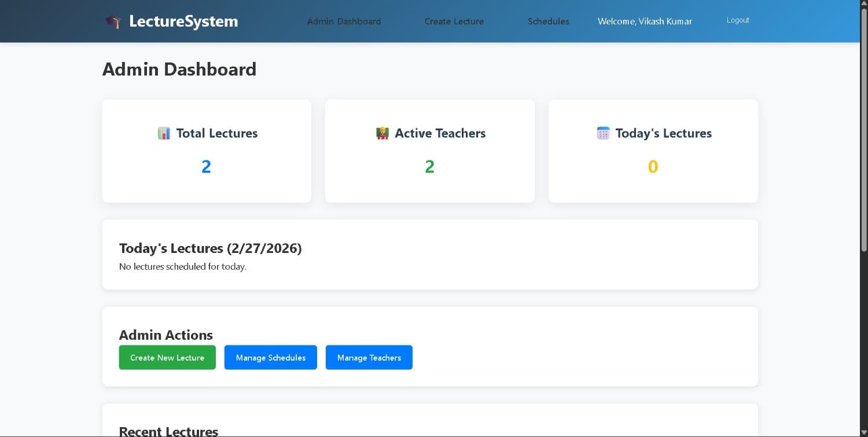Click the Today's Lectures (2/27/2026) heading
Viewport: 868px width, 437px height.
210,248
